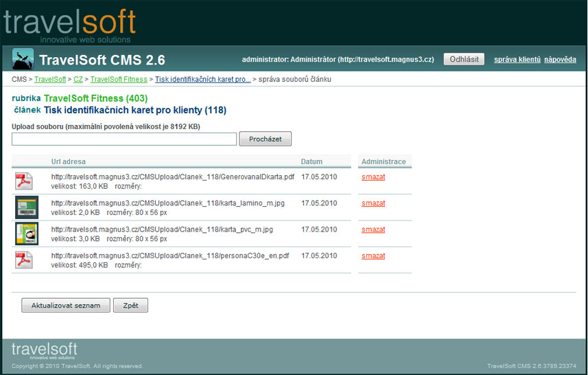This screenshot has width=588, height=375.
Task: Click the velikost 2,0 KB text
Action: (75, 212)
